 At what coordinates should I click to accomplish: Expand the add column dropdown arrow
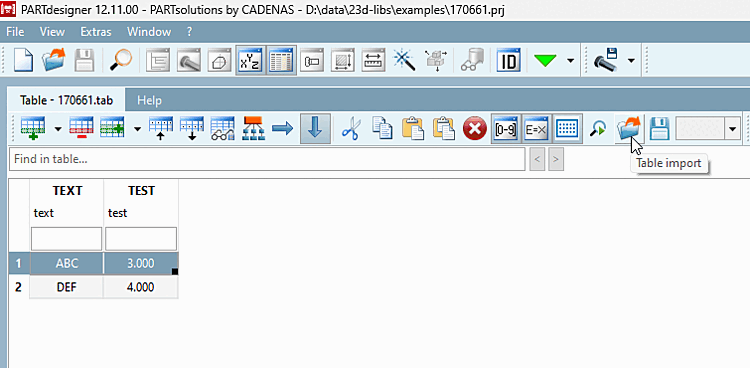tap(137, 129)
